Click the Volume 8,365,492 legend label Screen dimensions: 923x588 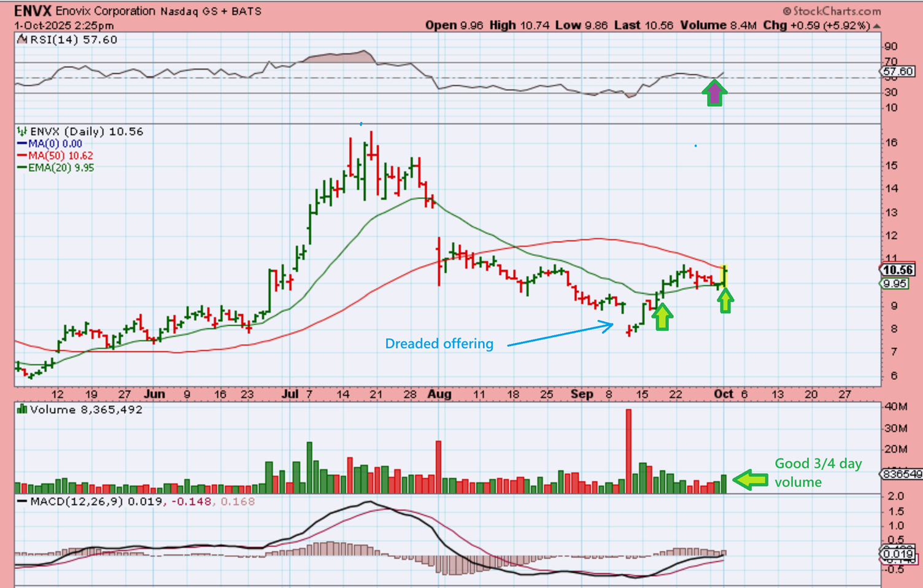pyautogui.click(x=86, y=409)
